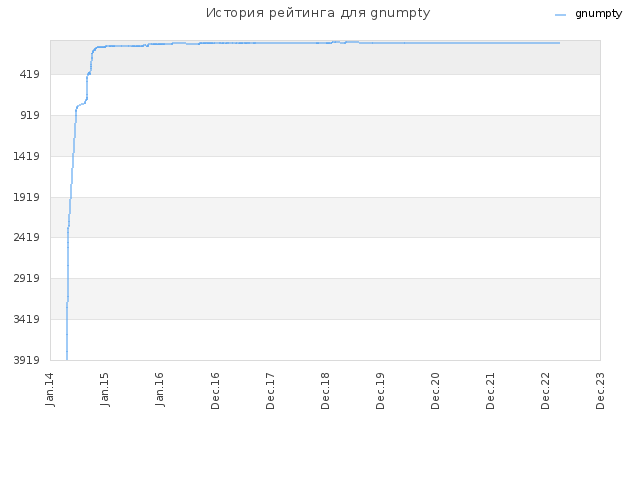Screen dimensions: 640x480
Task: Select the Dec.16 x-axis date label
Action: click(215, 391)
